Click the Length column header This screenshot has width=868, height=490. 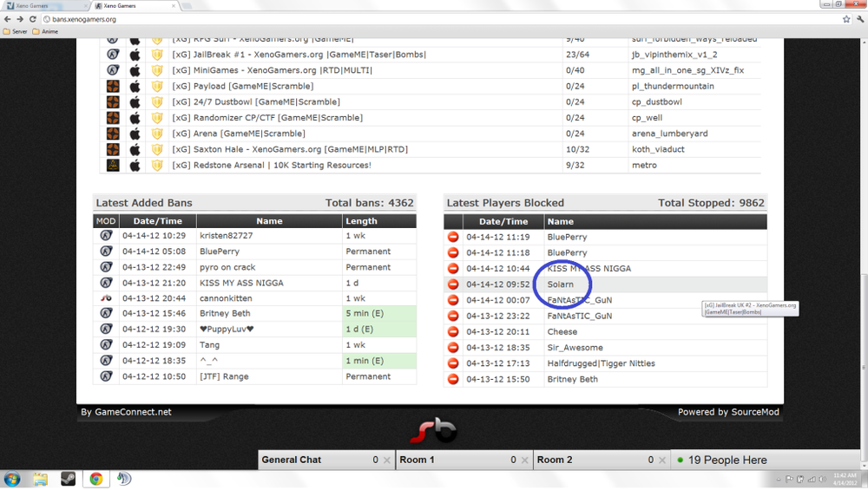(x=379, y=221)
